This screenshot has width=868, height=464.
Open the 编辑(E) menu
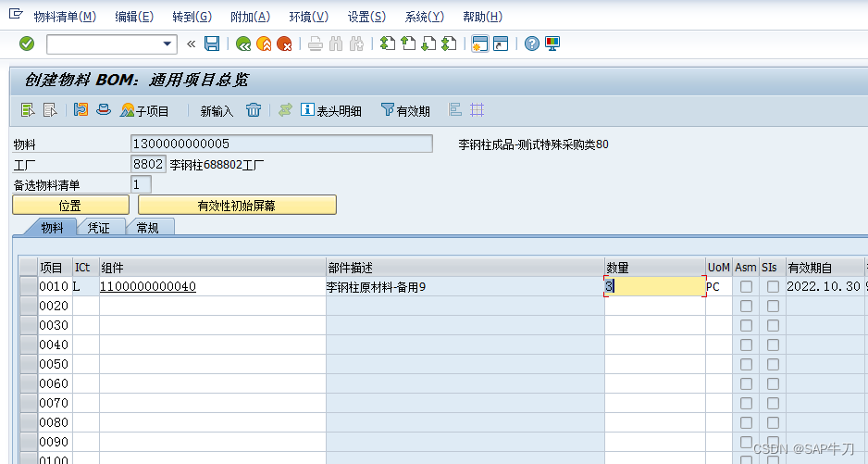click(134, 17)
